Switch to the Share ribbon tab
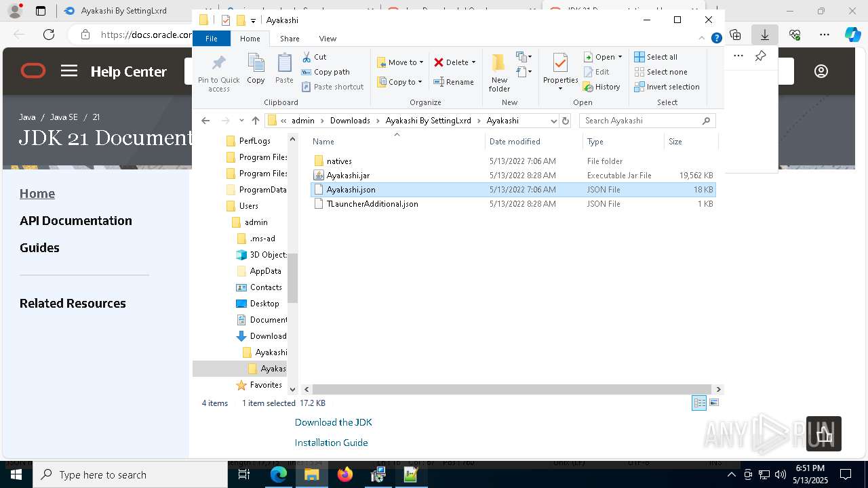This screenshot has height=488, width=868. [290, 39]
